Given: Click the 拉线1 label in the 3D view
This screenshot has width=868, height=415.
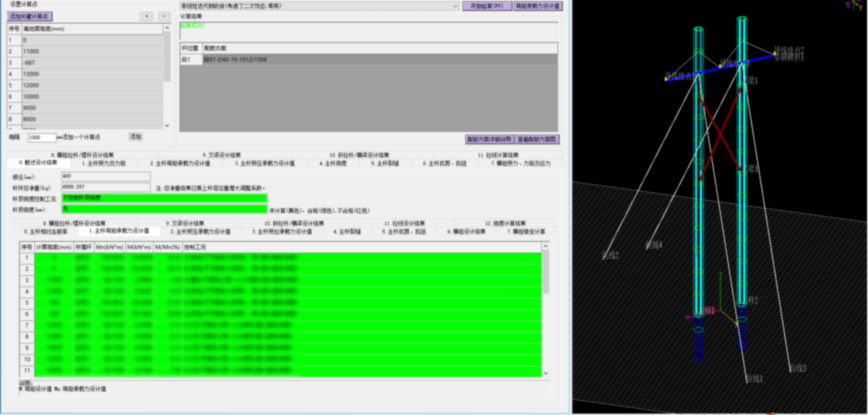Looking at the screenshot, I should 754,378.
